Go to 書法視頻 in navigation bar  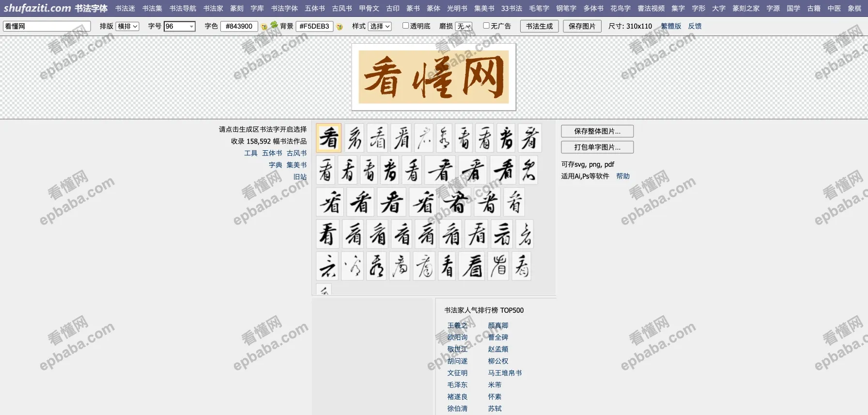[x=651, y=8]
